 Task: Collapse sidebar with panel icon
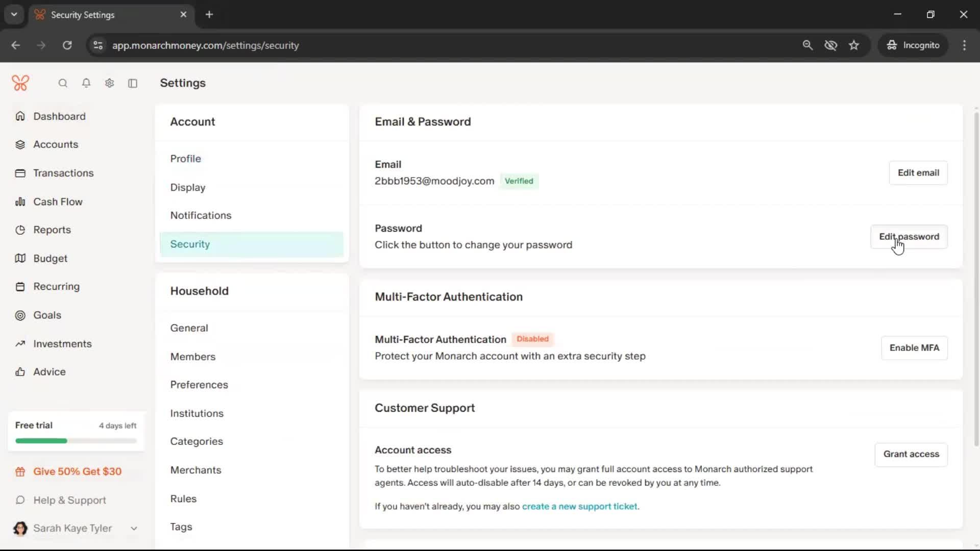tap(133, 83)
